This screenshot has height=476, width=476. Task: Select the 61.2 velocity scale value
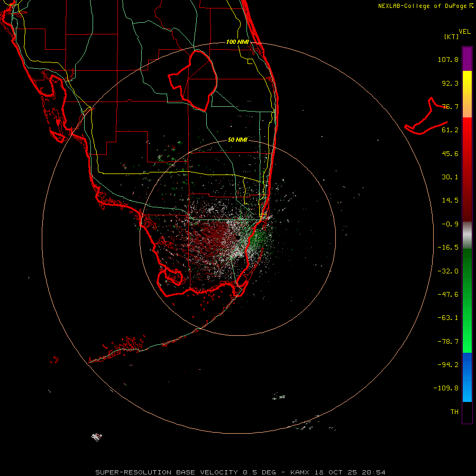point(450,130)
